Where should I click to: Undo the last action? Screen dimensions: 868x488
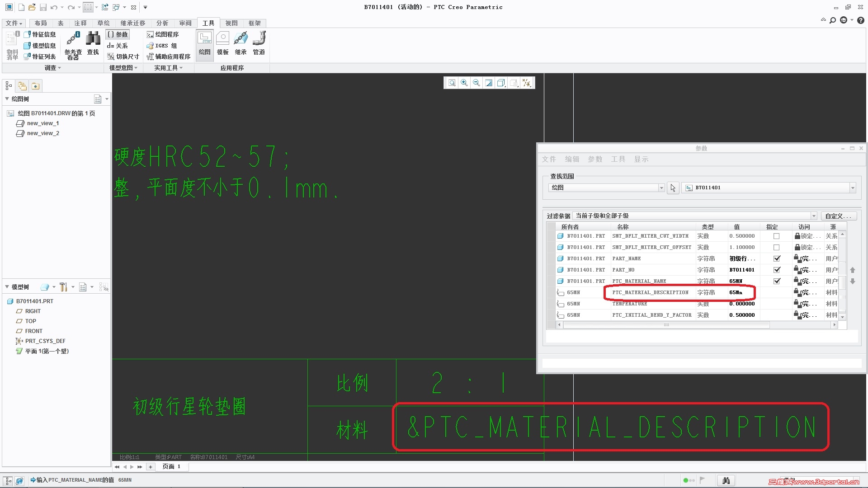(x=54, y=7)
